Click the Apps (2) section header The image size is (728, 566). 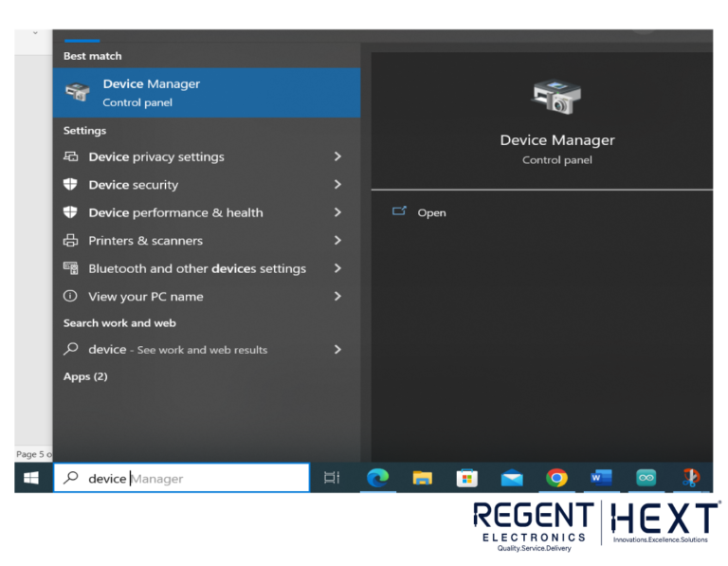coord(85,376)
